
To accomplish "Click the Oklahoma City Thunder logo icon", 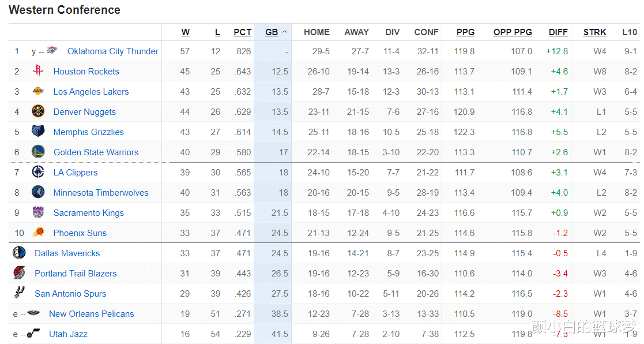I will coord(52,51).
